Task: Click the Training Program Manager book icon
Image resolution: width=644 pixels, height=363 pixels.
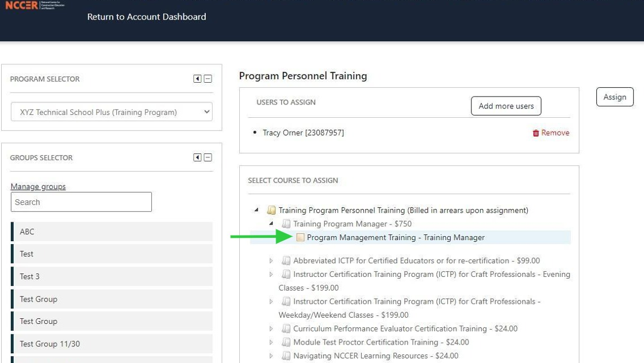Action: click(286, 224)
